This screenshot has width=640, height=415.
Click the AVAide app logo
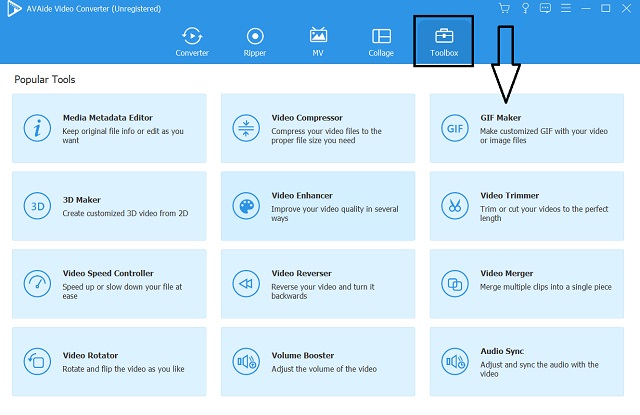14,9
